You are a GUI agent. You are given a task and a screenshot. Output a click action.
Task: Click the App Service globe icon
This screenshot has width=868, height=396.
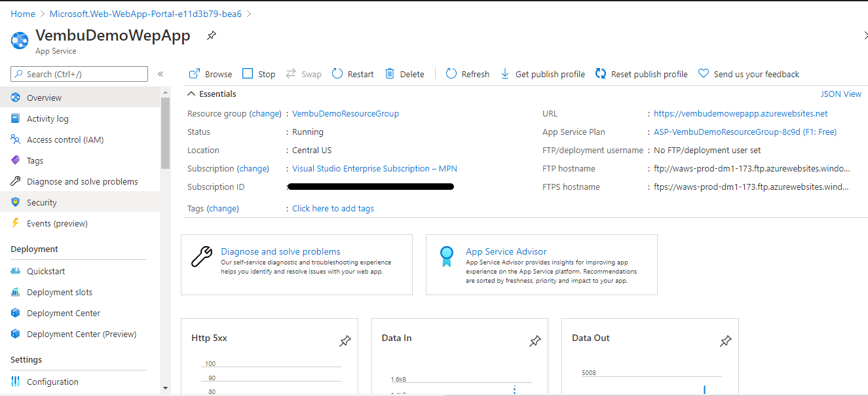[x=20, y=41]
